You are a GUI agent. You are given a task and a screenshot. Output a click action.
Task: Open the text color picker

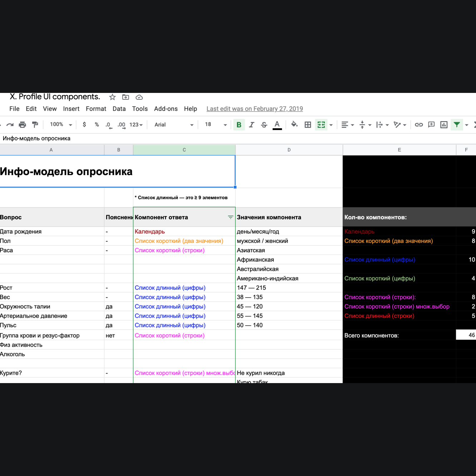click(277, 125)
